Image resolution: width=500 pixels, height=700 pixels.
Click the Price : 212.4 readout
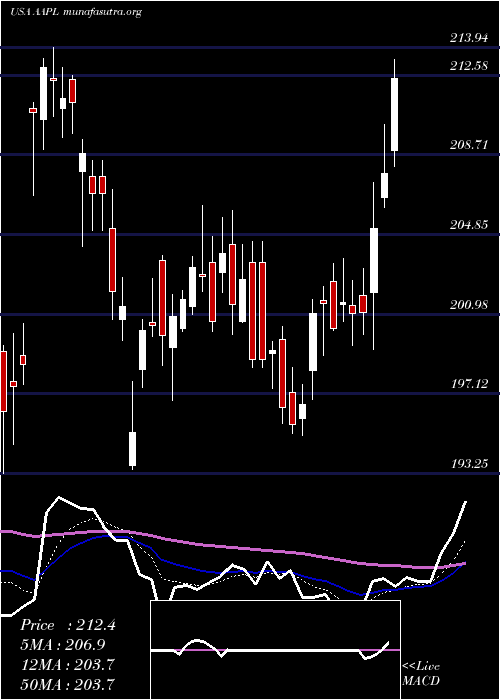click(68, 625)
